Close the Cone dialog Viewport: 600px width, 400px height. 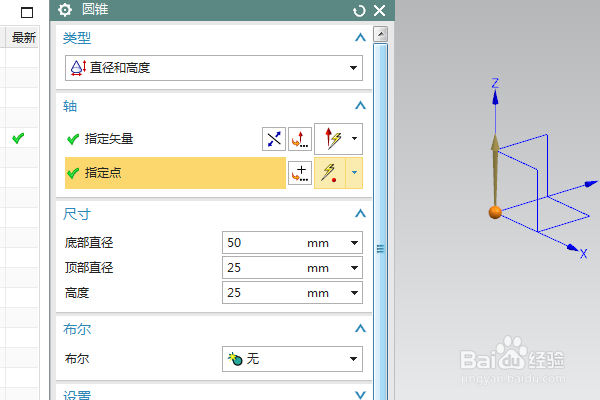[x=379, y=10]
